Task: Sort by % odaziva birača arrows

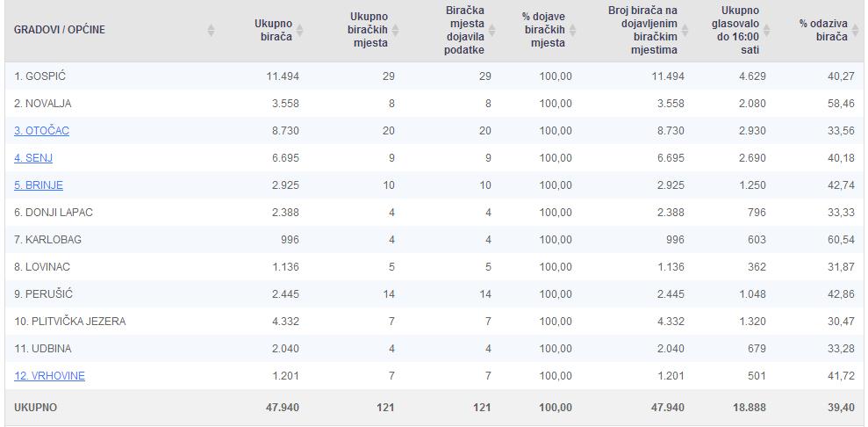Action: pos(855,30)
